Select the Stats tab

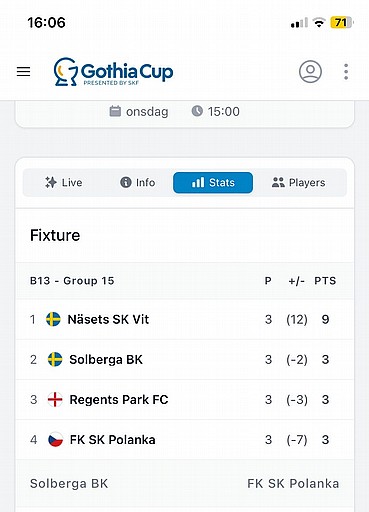click(213, 182)
